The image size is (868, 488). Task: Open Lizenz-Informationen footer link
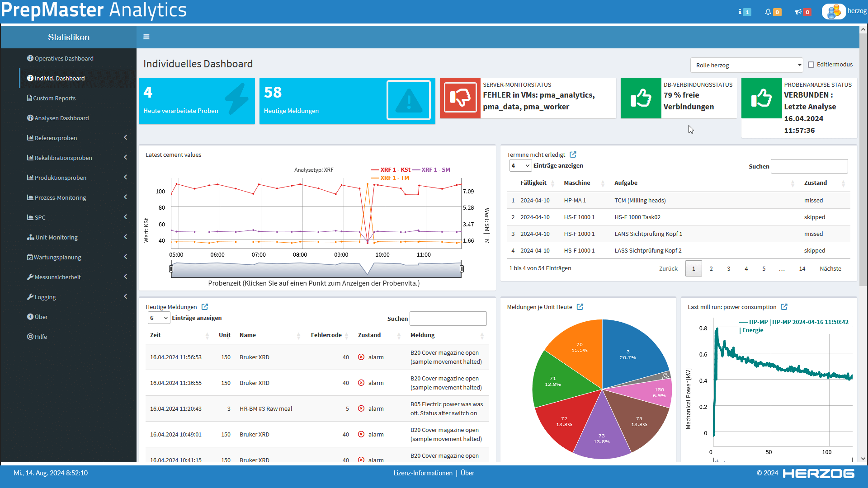[423, 473]
